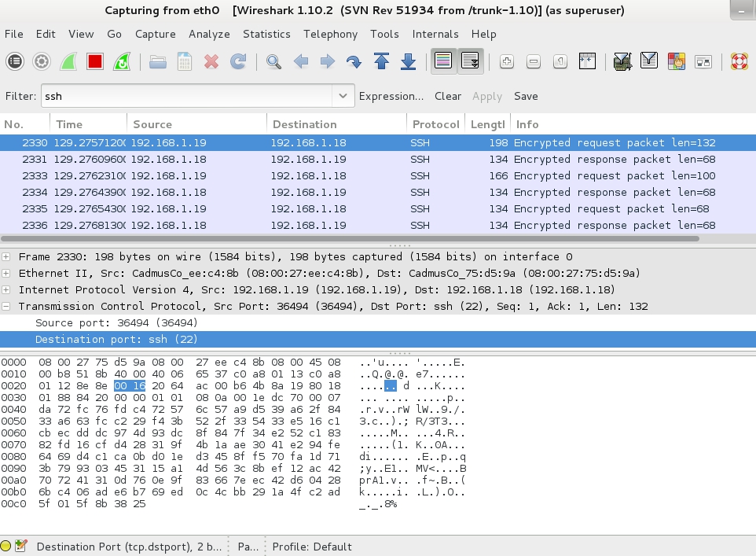Open capture comment notepad icon in status bar
Screen dimensions: 756x556
click(20, 546)
